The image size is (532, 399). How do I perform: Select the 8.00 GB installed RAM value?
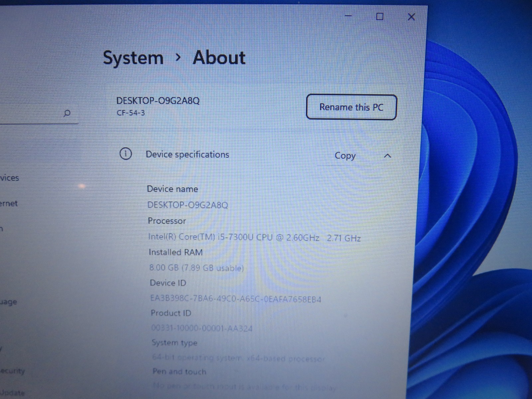(197, 268)
